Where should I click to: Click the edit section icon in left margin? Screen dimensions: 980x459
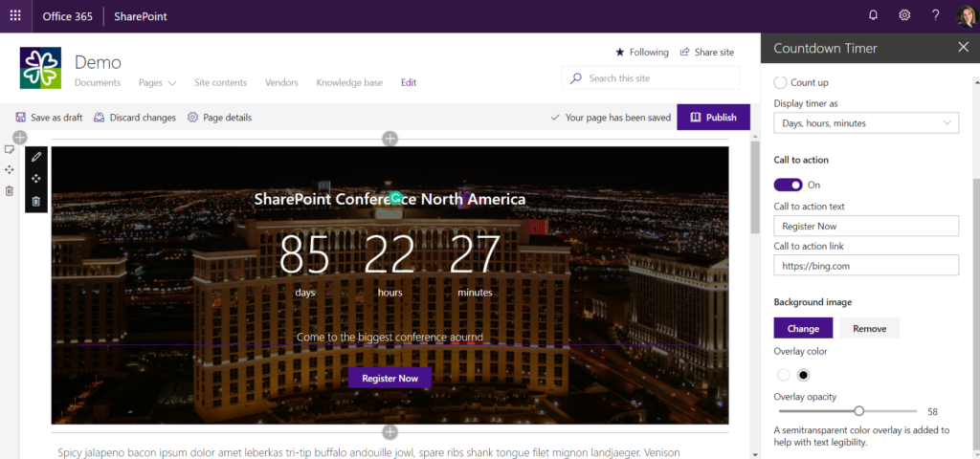(10, 149)
